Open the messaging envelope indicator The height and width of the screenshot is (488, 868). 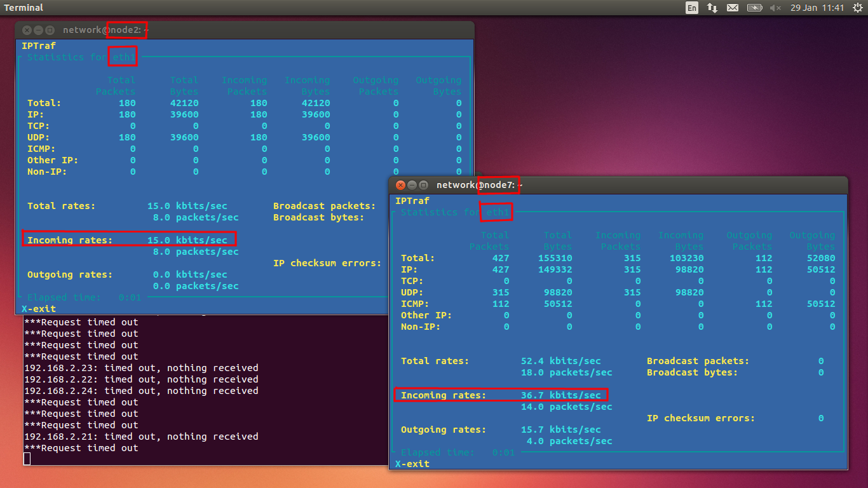[733, 8]
